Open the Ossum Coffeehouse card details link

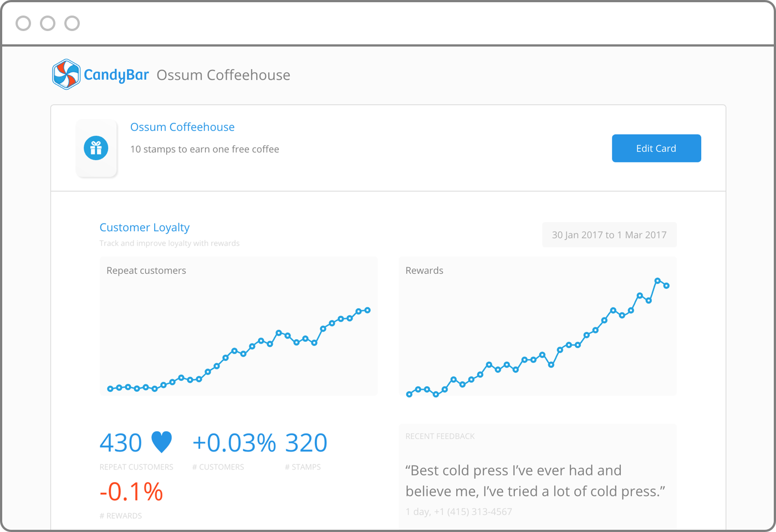click(x=182, y=127)
